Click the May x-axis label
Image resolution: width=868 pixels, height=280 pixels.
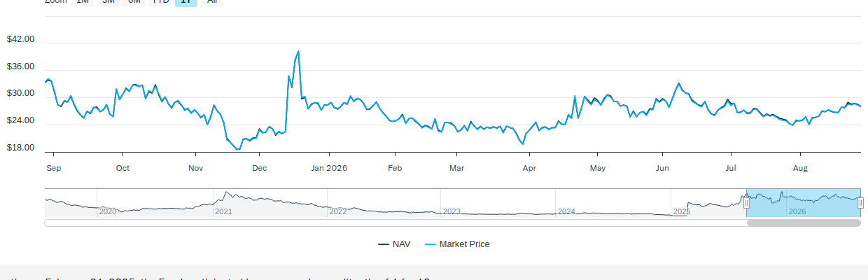[x=598, y=168]
